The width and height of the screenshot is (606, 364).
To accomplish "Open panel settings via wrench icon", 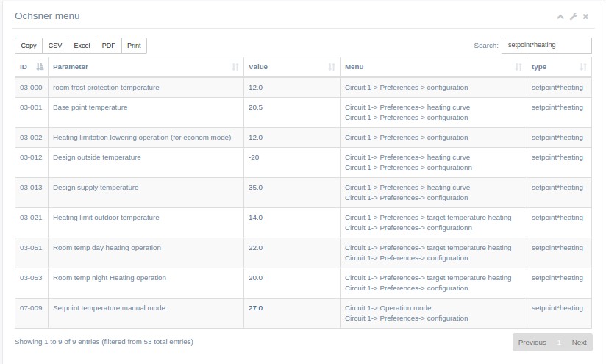I will coord(574,17).
